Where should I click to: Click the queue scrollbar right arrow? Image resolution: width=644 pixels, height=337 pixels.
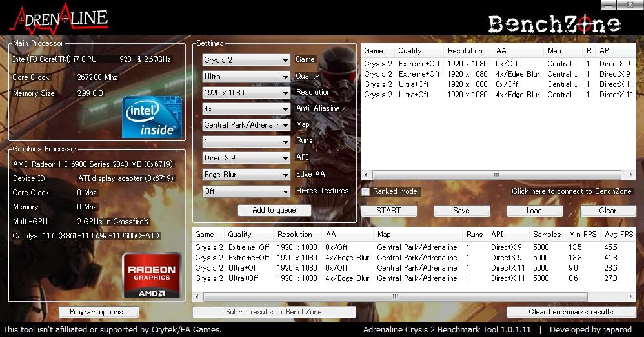point(631,175)
